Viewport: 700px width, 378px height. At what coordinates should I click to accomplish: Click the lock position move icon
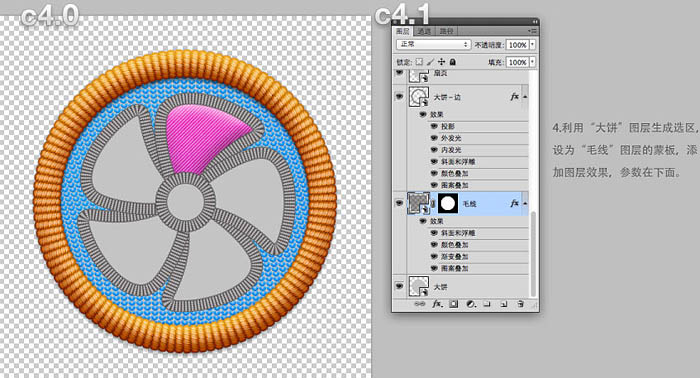point(442,62)
